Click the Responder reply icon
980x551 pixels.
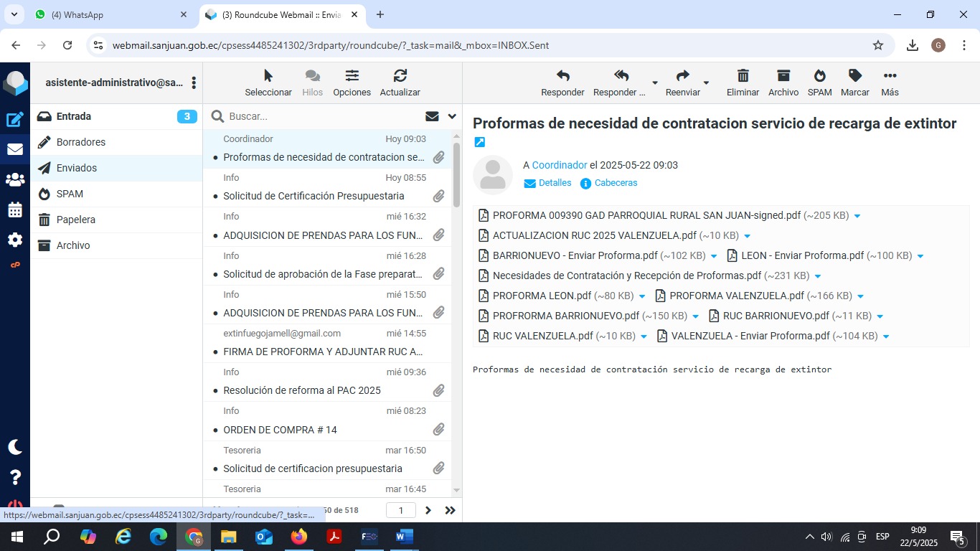click(562, 76)
